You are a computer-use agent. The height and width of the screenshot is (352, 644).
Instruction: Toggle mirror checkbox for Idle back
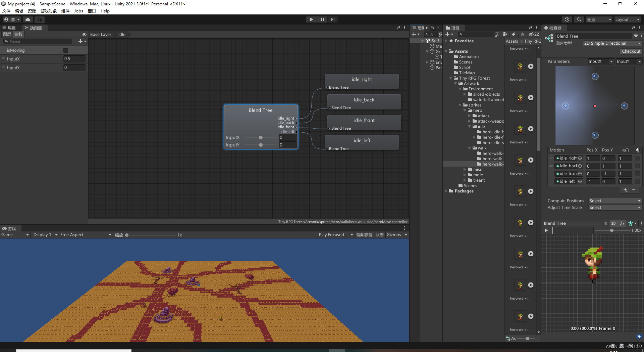(x=637, y=166)
